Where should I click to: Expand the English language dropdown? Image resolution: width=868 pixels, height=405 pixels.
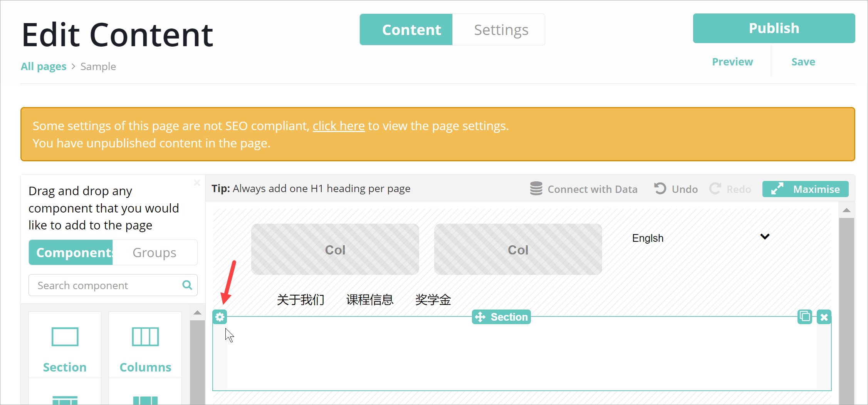(x=765, y=237)
